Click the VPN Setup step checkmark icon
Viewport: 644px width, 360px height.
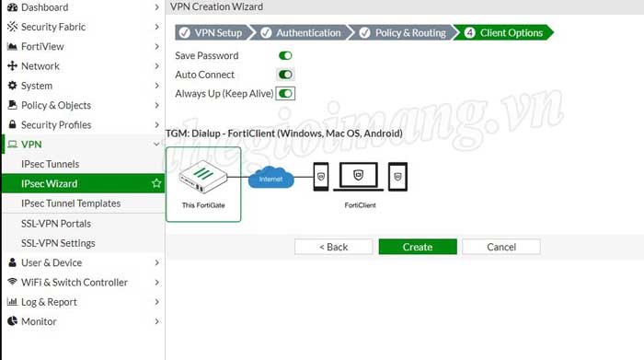point(184,32)
